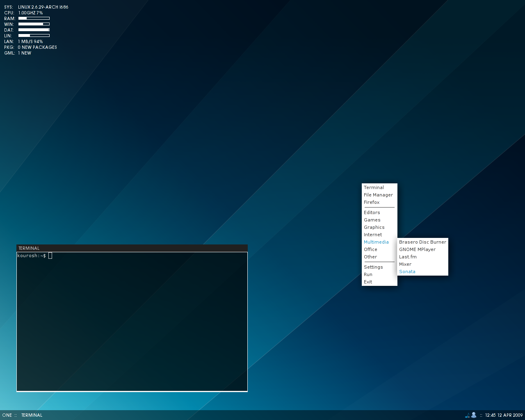Start Firefox from the menu
The width and height of the screenshot is (525, 420).
point(379,202)
